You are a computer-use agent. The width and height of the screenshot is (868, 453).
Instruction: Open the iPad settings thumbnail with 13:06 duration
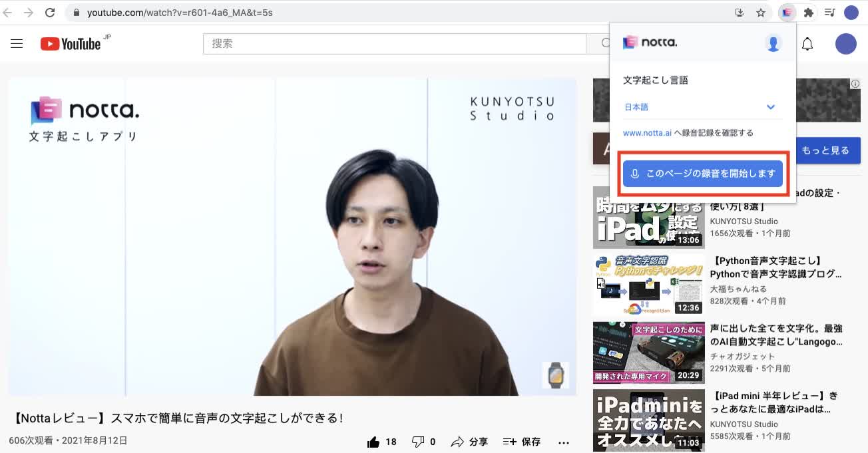pos(648,218)
